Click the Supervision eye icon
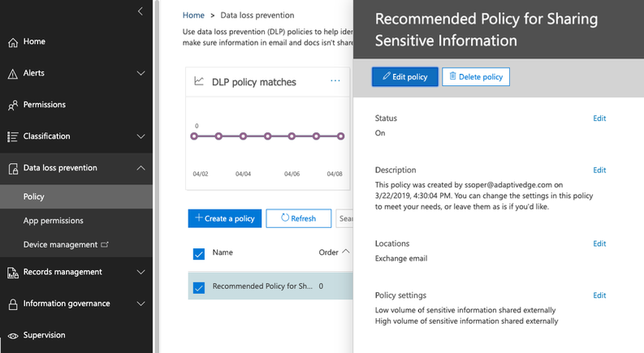Screen dimensions: 644x353 [13, 336]
